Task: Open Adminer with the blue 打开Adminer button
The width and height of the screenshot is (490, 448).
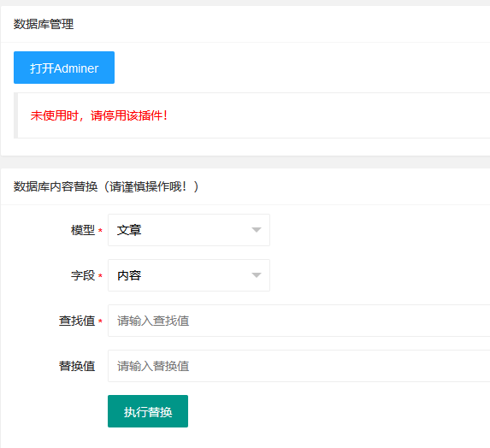Action: tap(64, 68)
